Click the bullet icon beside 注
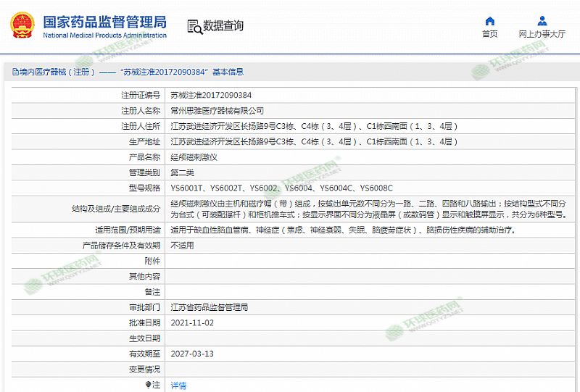Screen dimensions: 580x392 click(148, 385)
